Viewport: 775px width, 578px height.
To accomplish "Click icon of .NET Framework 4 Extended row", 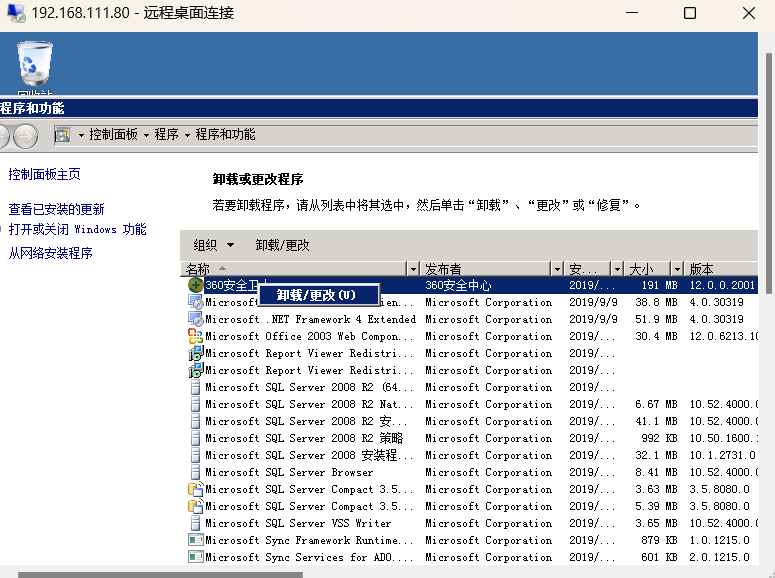I will click(x=196, y=319).
